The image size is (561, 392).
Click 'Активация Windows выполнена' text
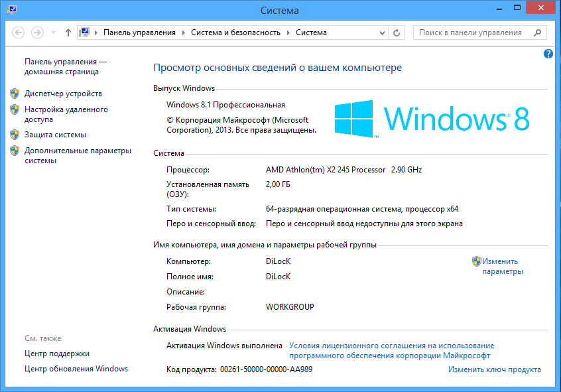click(x=224, y=346)
